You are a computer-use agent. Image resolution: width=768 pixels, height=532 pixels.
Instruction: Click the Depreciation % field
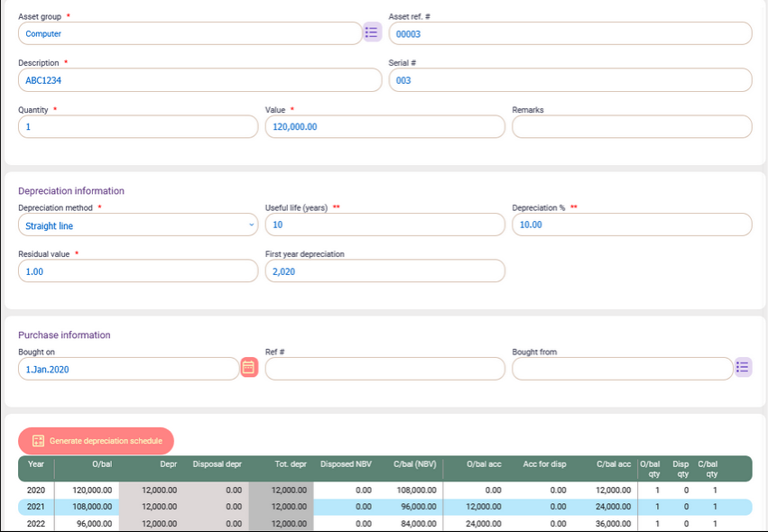(x=632, y=225)
